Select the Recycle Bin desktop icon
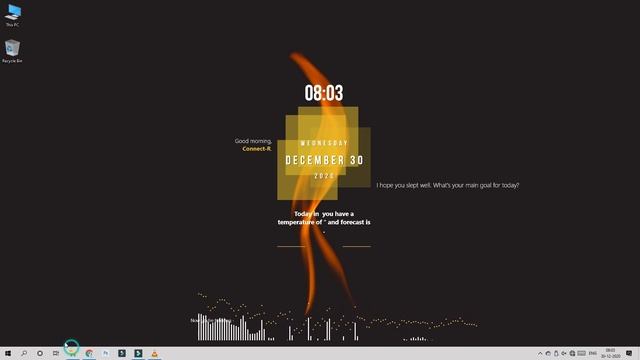Screen dimensions: 640x360 point(12,51)
